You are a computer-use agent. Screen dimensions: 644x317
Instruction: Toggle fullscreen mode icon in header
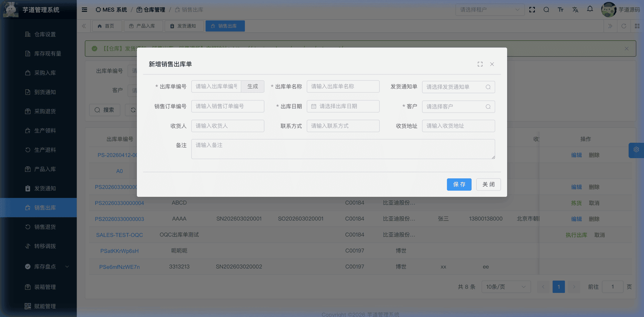click(x=532, y=10)
